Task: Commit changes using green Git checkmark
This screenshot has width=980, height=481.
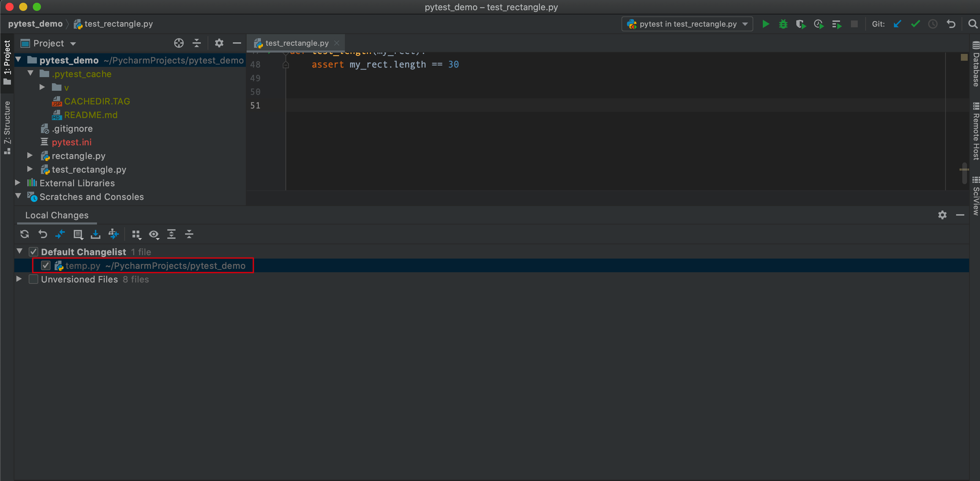Action: point(915,24)
